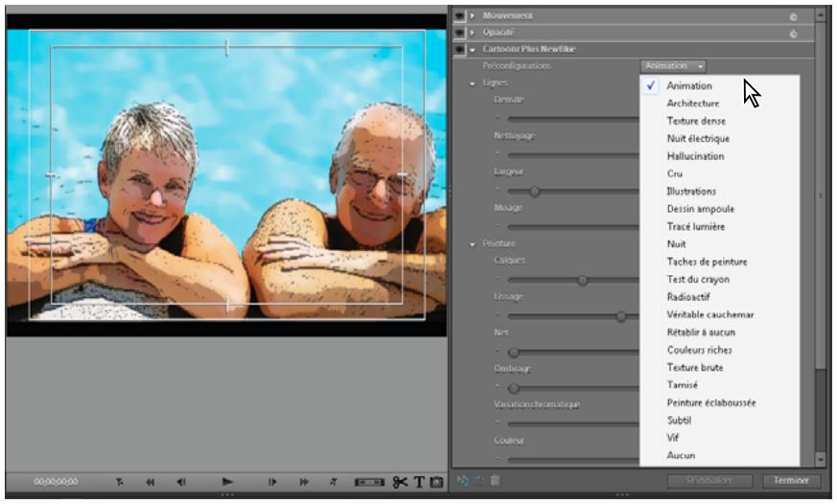
Task: Open the Préconfigurations Animation dropdown
Action: [x=673, y=66]
